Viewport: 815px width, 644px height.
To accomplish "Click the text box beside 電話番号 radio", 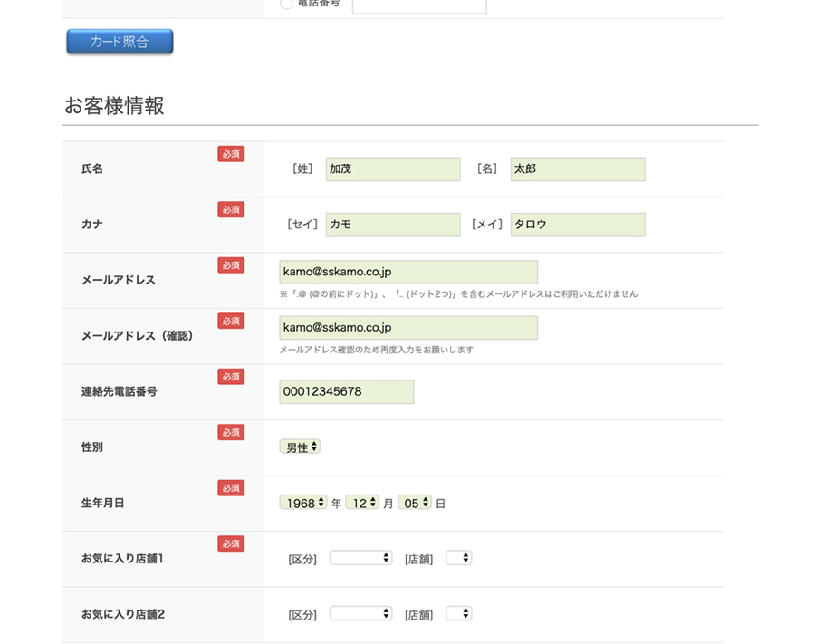I will 419,5.
